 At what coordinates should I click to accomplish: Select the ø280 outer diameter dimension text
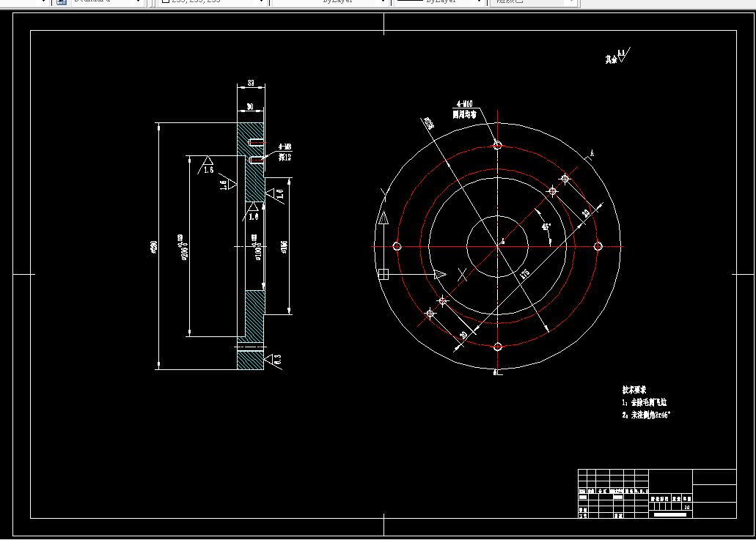click(153, 247)
